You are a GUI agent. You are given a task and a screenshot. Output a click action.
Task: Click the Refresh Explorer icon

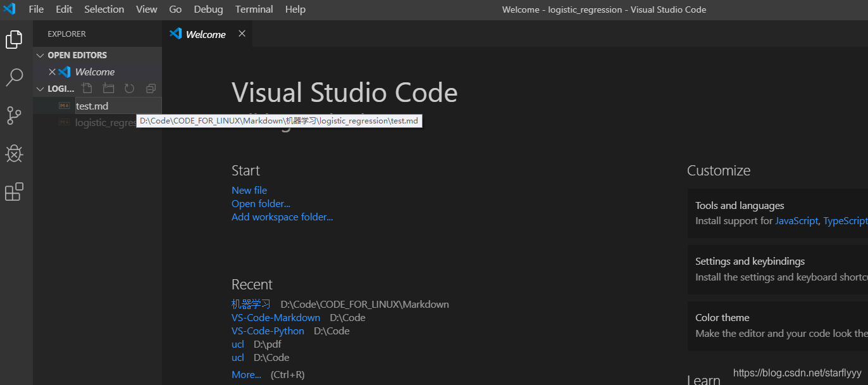coord(129,89)
